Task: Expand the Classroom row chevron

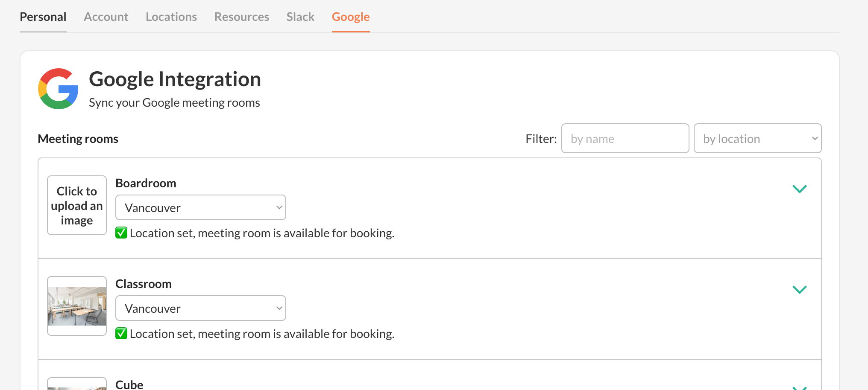Action: click(799, 290)
